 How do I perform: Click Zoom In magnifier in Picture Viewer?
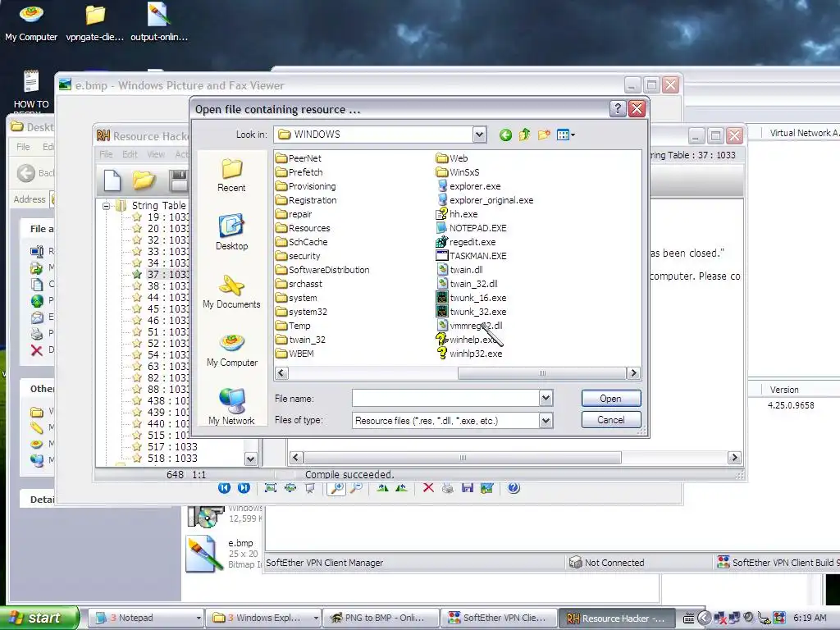pos(336,487)
